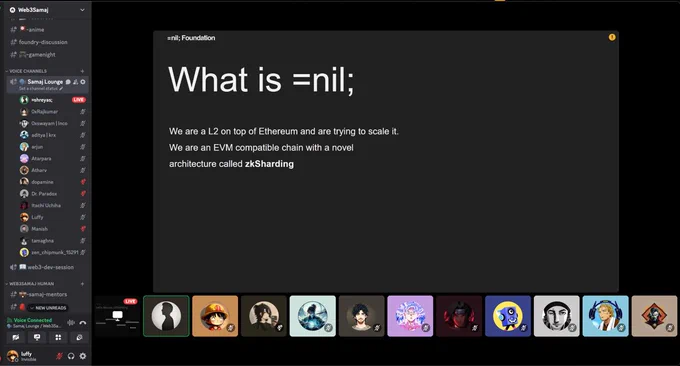The height and width of the screenshot is (366, 680).
Task: Select user dopamine in voice list
Action: pyautogui.click(x=42, y=182)
